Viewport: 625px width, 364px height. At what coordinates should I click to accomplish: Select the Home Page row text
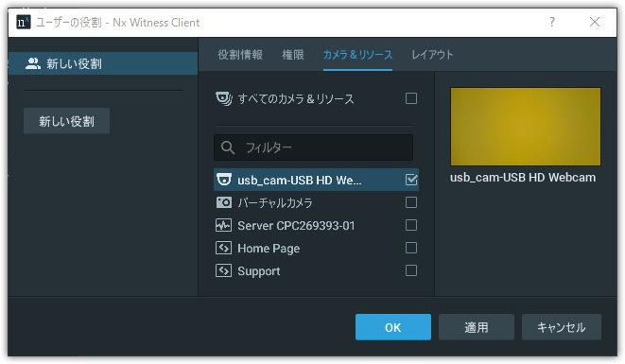(x=269, y=249)
